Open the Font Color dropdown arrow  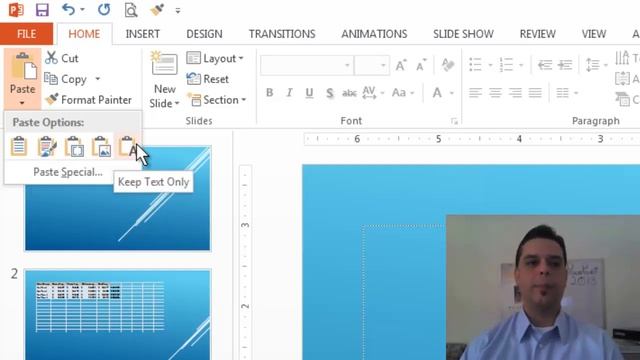(x=452, y=93)
